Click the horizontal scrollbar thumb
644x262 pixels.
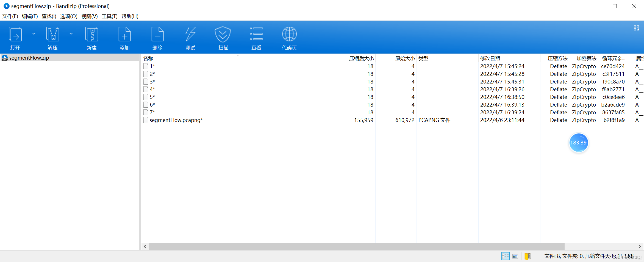357,246
